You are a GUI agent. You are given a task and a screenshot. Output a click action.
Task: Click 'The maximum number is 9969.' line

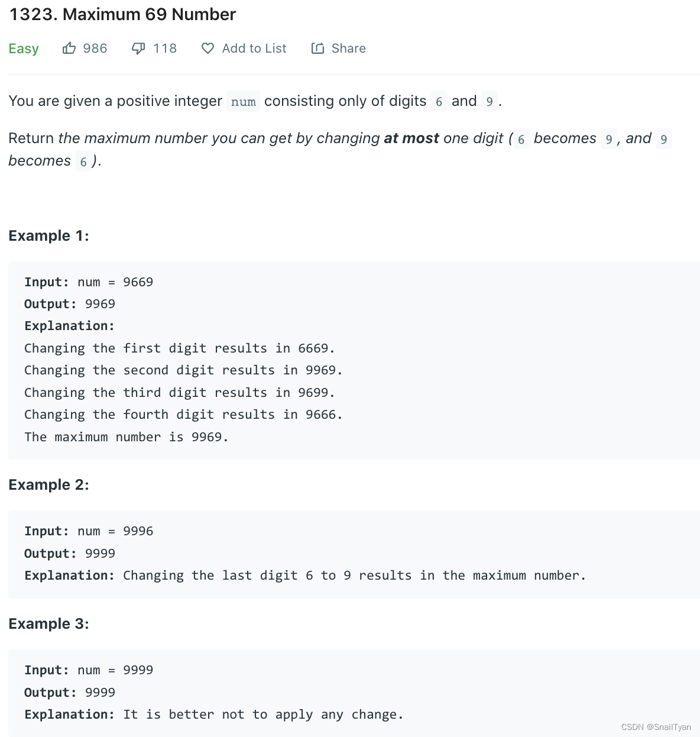click(126, 437)
